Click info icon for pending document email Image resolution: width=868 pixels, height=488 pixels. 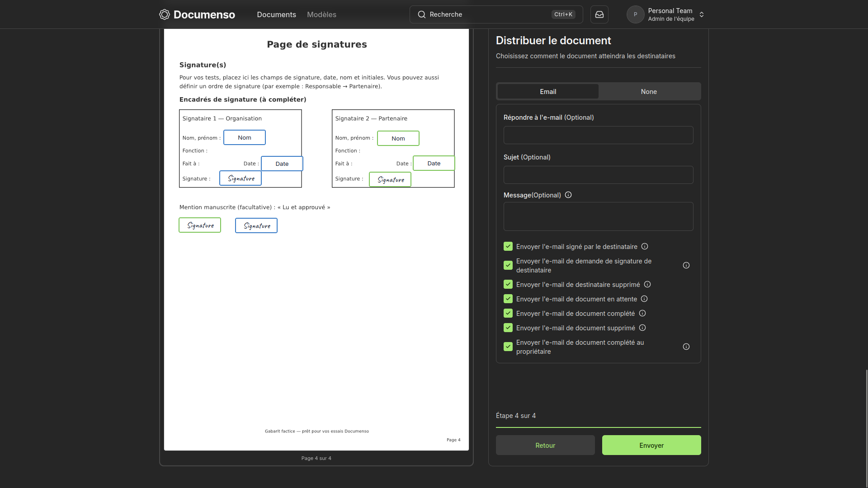pos(644,299)
